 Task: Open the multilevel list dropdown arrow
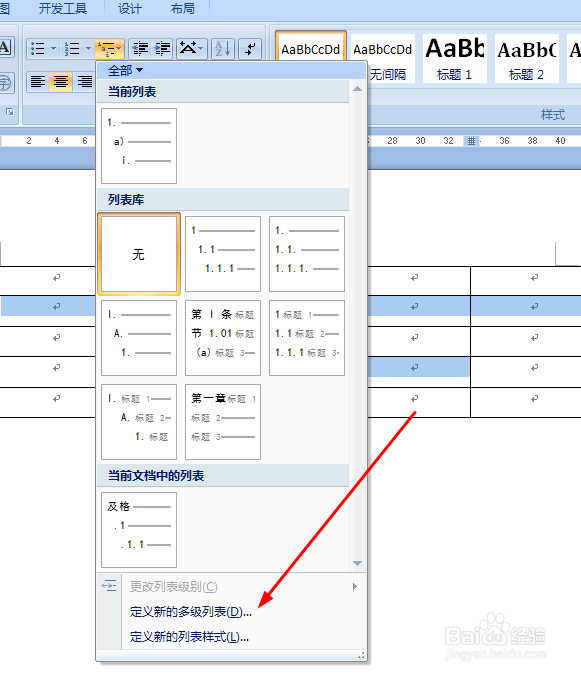point(119,49)
